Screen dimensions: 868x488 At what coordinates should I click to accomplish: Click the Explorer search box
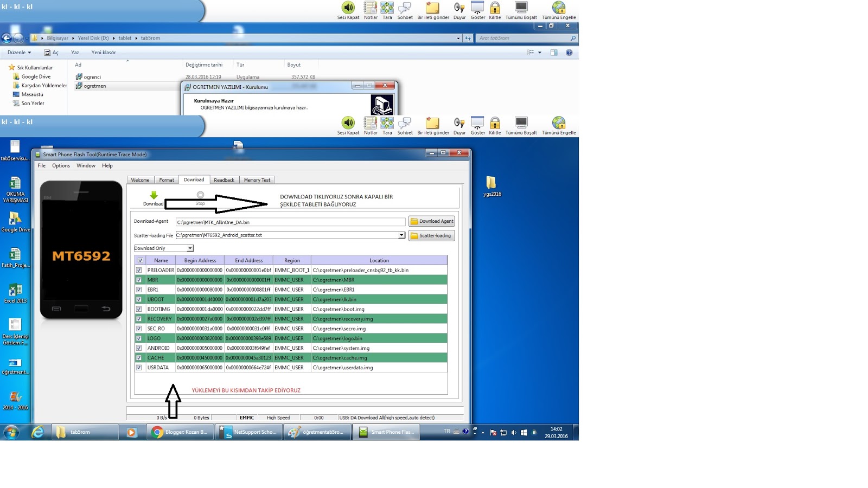coord(526,38)
